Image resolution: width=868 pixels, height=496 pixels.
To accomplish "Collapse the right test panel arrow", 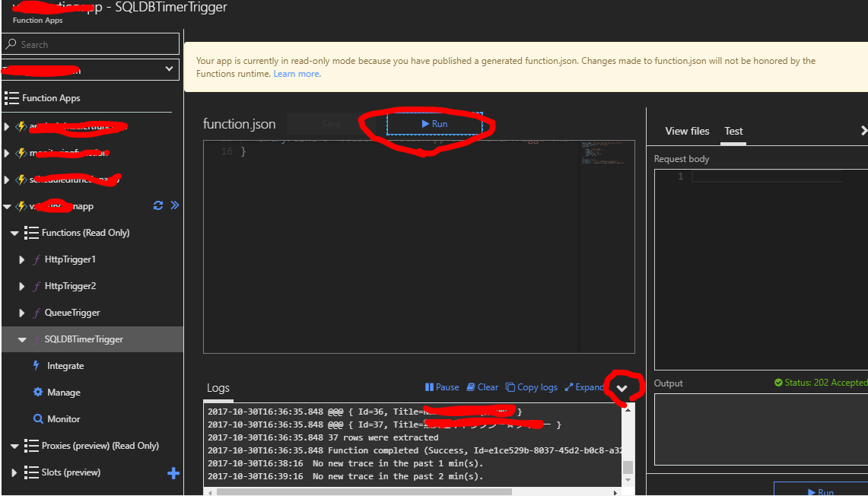I will click(863, 131).
